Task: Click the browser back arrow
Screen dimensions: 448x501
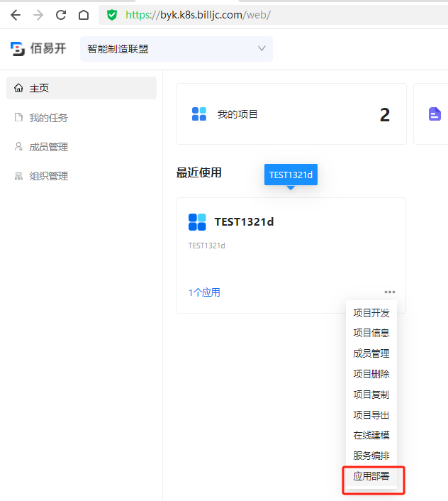Action: 15,14
